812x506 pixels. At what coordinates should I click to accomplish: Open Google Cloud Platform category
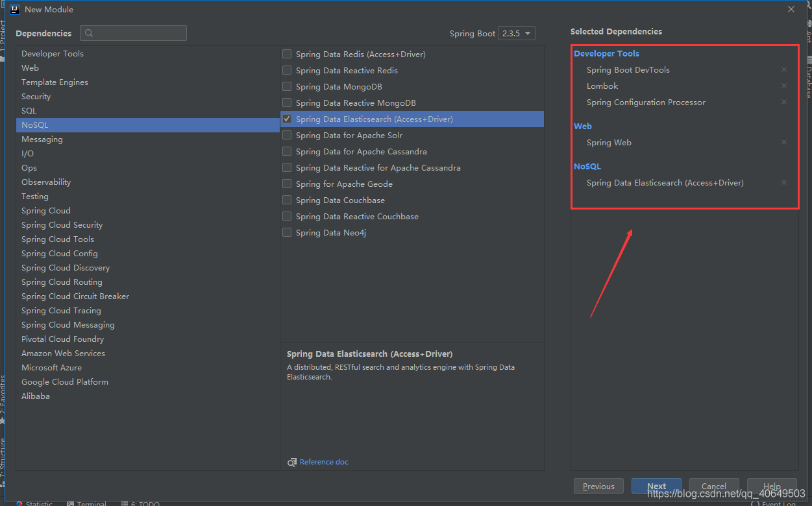(x=148, y=381)
